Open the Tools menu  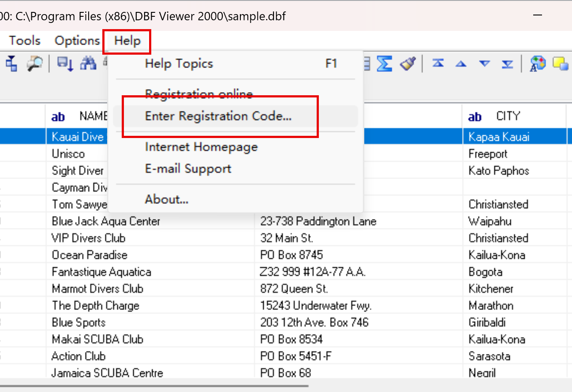25,41
